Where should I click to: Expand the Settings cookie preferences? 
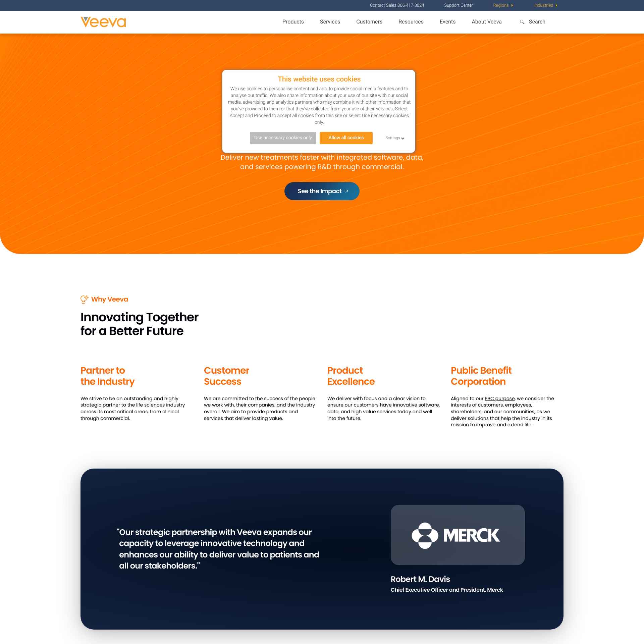393,138
